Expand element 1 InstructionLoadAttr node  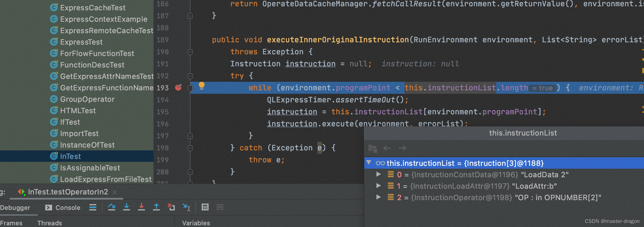(x=378, y=186)
